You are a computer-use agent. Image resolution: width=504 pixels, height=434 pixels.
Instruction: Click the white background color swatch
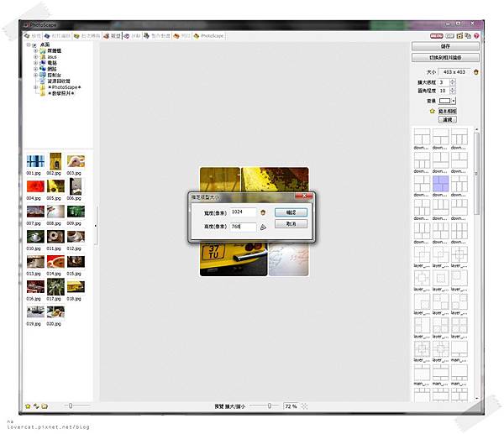[445, 101]
